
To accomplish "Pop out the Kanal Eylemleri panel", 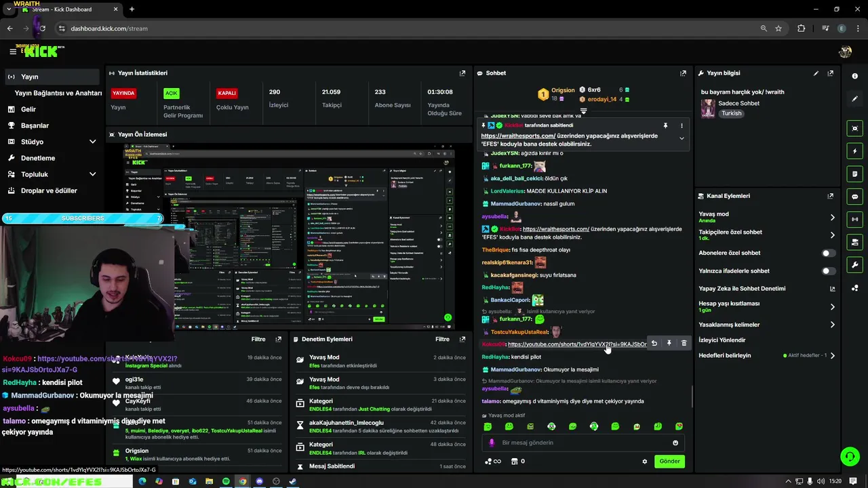I will (x=830, y=196).
